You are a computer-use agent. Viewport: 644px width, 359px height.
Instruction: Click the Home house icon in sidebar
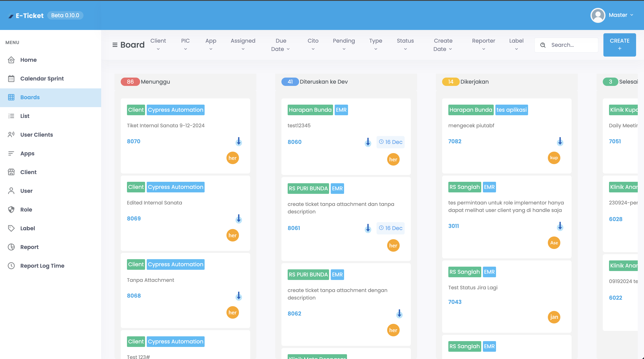tap(11, 60)
